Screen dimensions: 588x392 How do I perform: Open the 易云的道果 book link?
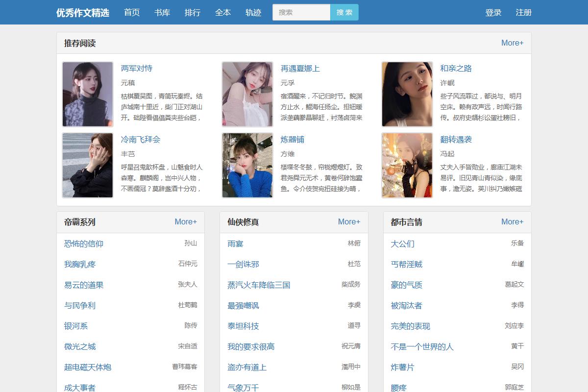point(84,285)
